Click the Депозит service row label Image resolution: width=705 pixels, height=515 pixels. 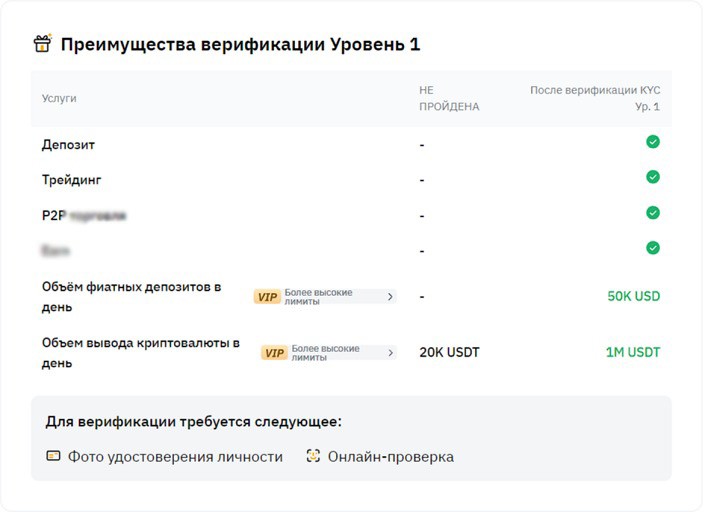[68, 145]
